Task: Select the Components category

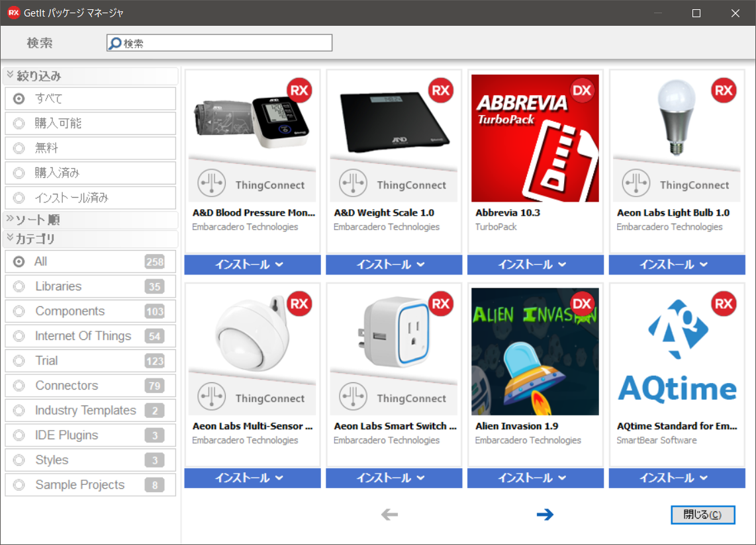Action: [90, 312]
